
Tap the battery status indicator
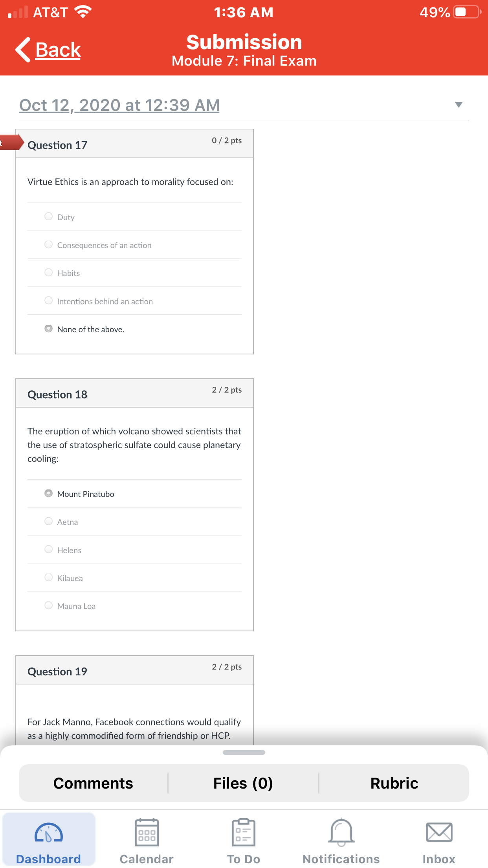click(x=467, y=12)
